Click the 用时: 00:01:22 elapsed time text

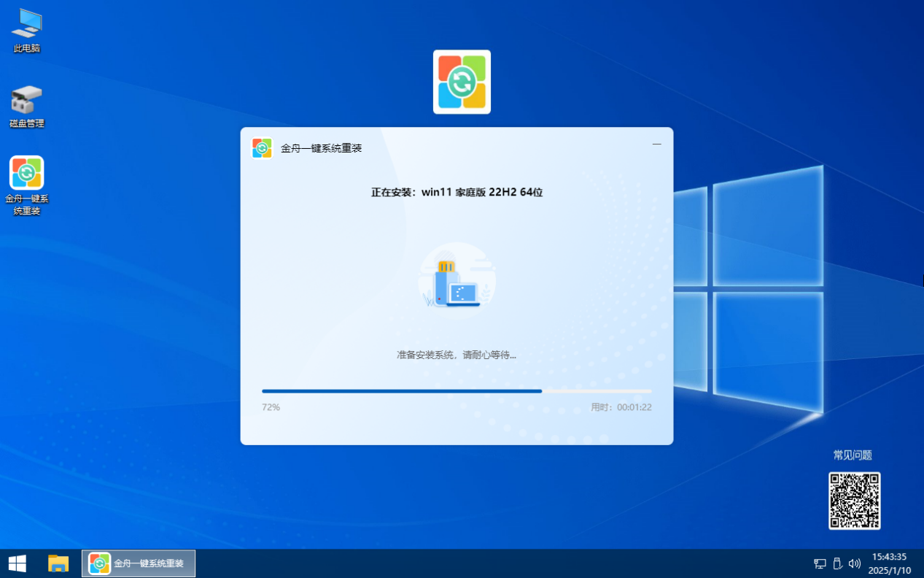point(621,407)
